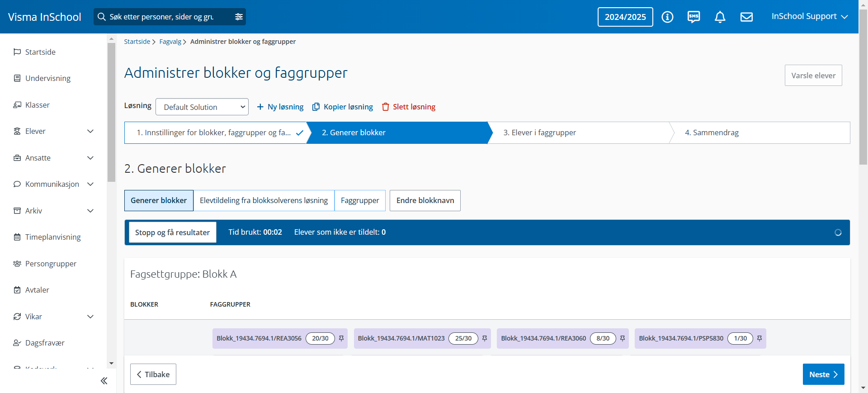868x393 pixels.
Task: Click the Varsle elever button
Action: point(813,76)
